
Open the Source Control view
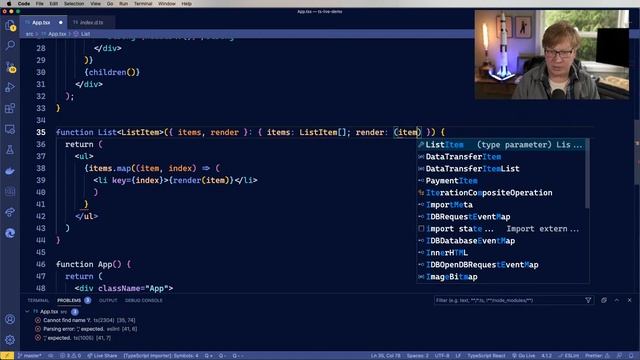click(10, 67)
